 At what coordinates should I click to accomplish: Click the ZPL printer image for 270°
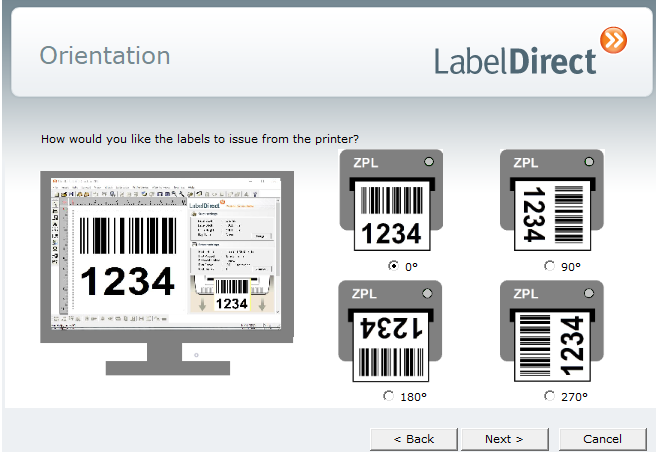point(552,331)
